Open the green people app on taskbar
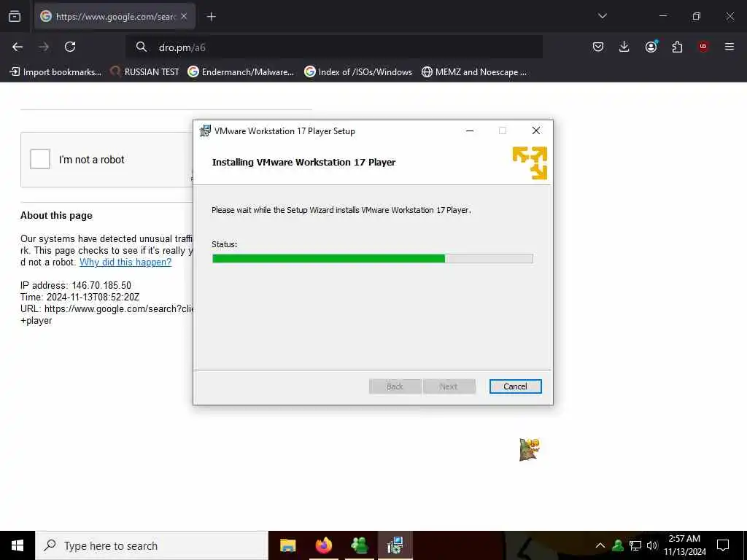 click(x=359, y=545)
